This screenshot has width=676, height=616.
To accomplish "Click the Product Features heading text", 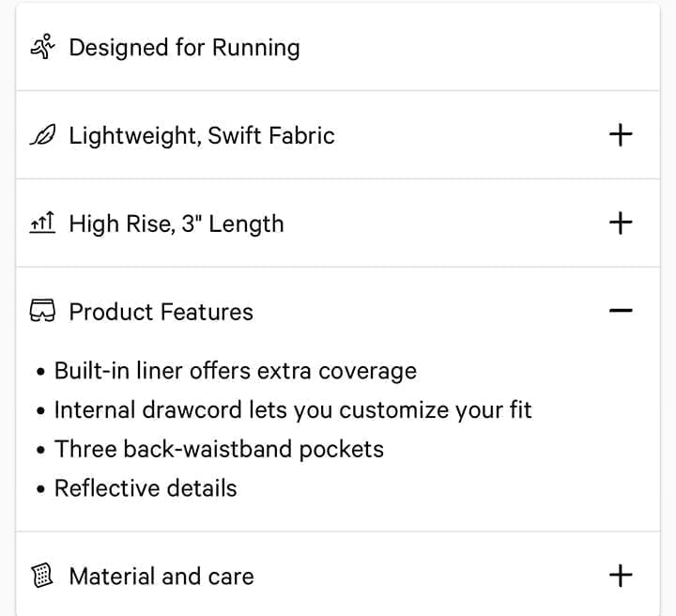I will (x=161, y=312).
